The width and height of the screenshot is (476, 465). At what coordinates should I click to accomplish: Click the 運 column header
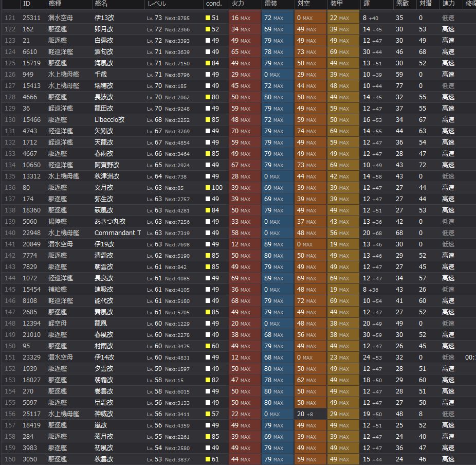(x=367, y=4)
